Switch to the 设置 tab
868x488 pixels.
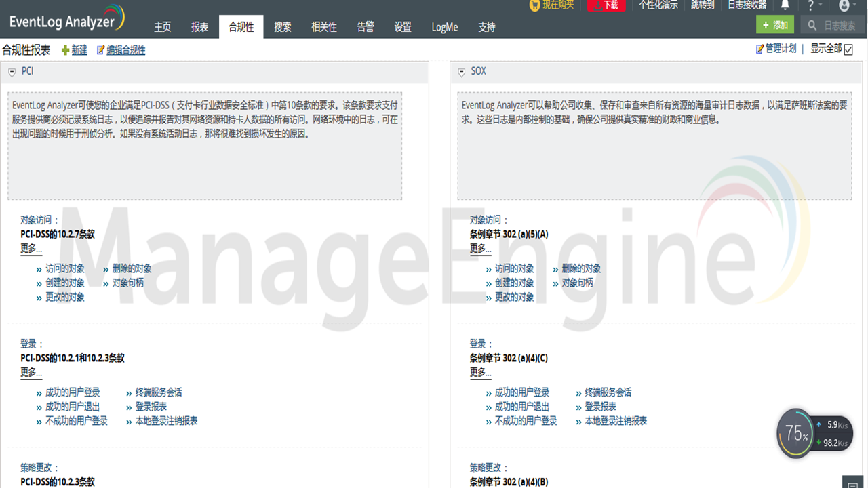click(x=401, y=27)
